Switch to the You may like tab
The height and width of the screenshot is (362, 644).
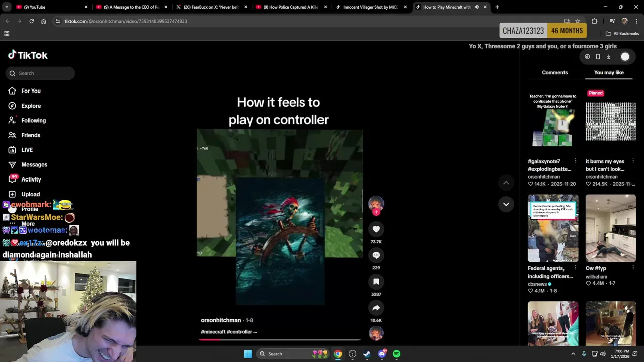coord(609,73)
